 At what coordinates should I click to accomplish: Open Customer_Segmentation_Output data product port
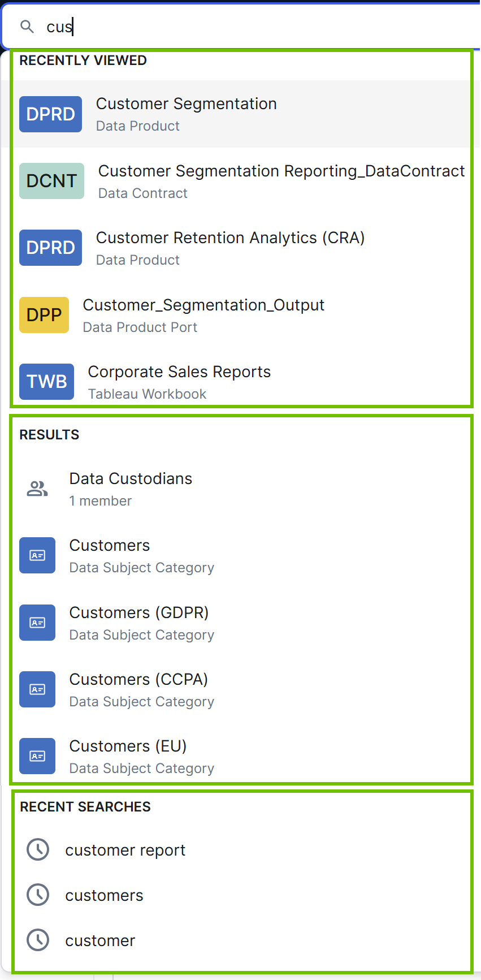click(203, 305)
